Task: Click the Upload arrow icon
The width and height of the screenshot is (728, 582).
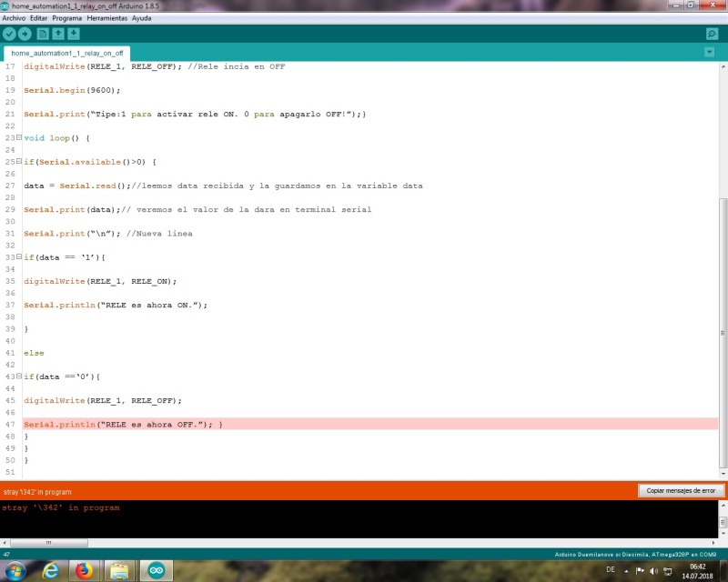Action: point(25,34)
